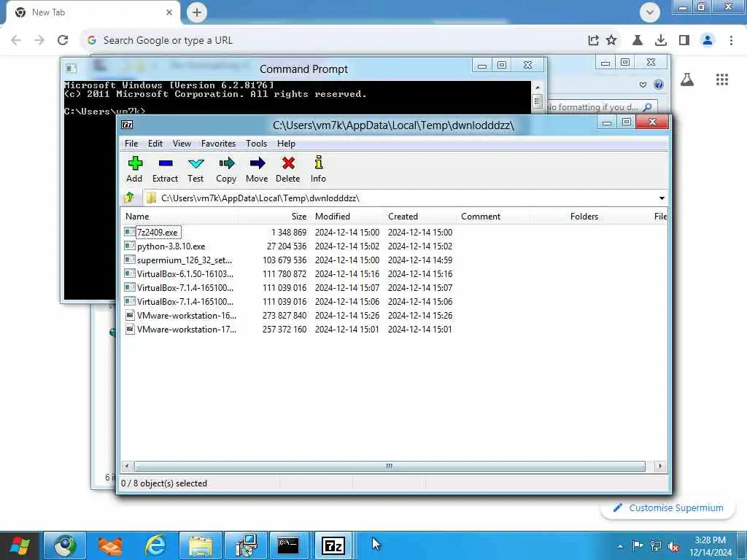Click the Copy toolbar icon

(226, 169)
